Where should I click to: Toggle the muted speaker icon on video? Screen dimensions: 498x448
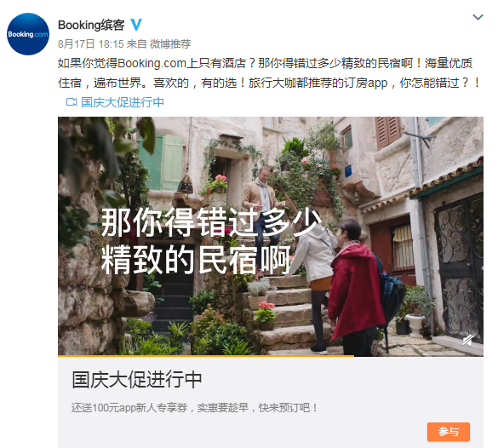[x=468, y=341]
